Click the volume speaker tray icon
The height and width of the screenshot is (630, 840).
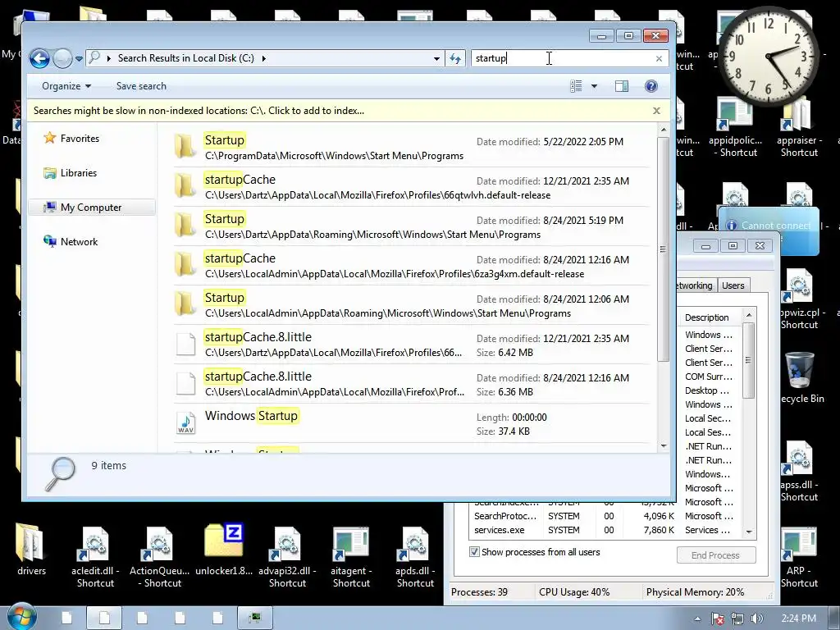(x=757, y=619)
